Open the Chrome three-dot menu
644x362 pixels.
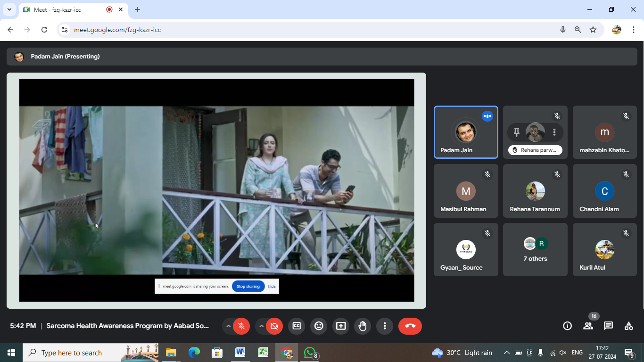coord(634,30)
